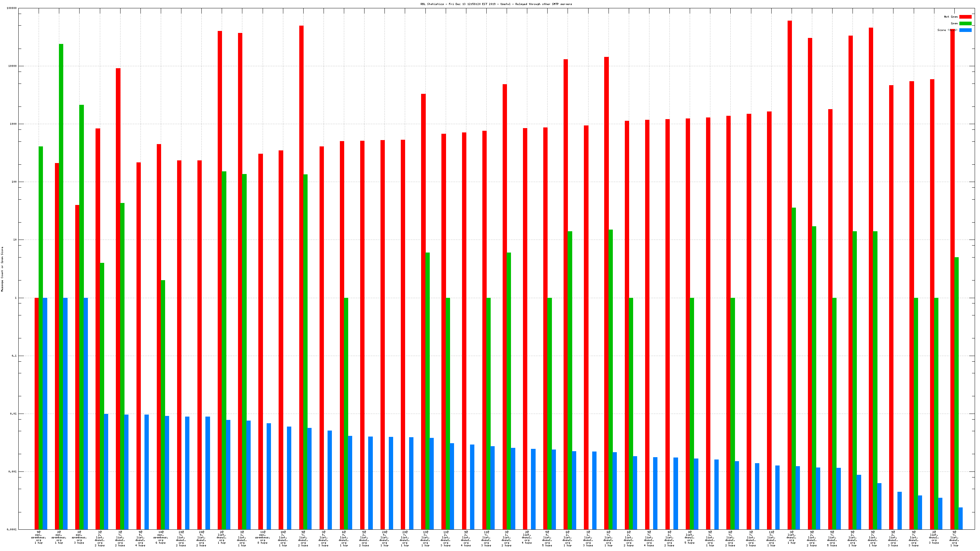Click the 100000 y-axis tick label
Screen dimensions: 980x551
click(12, 8)
